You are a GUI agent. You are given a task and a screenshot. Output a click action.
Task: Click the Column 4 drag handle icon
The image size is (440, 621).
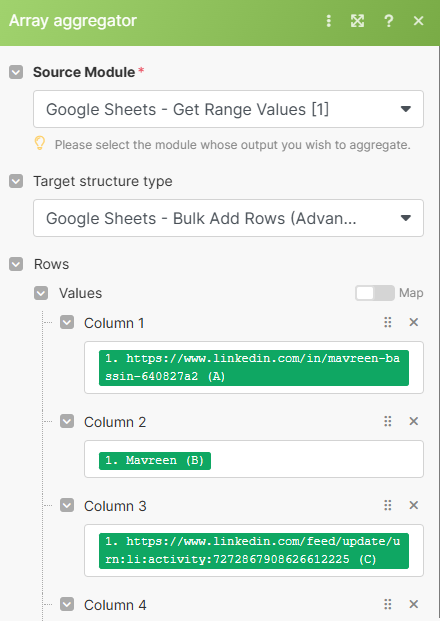click(388, 604)
